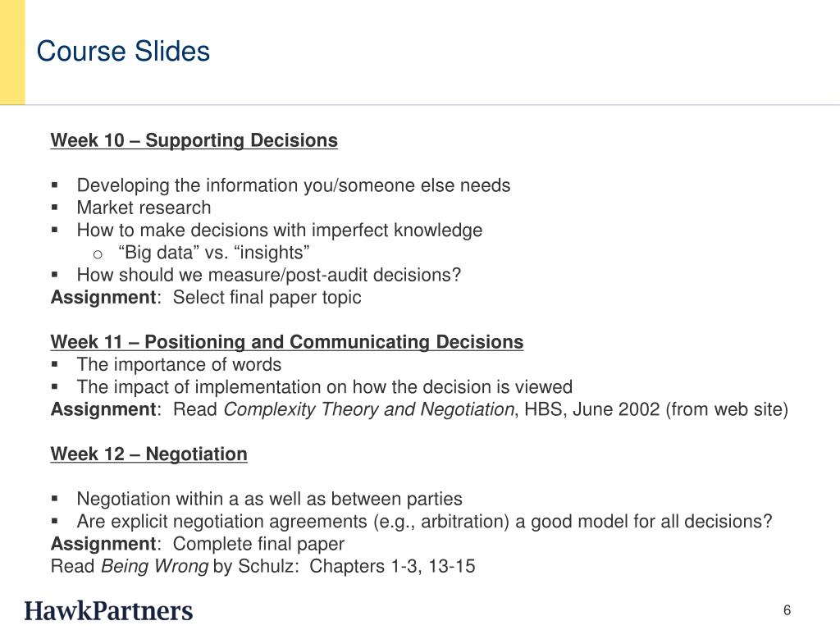
Task: Click the bullet before Negotiation within a
Action: click(x=55, y=500)
